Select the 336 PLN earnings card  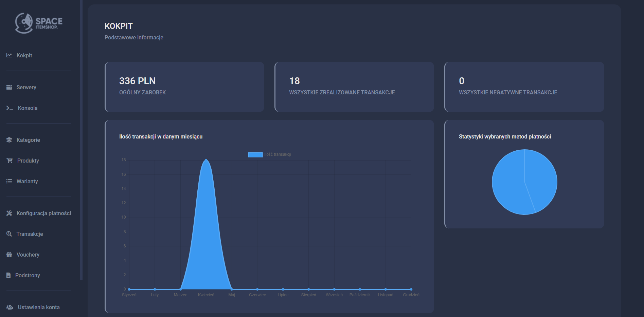click(x=184, y=87)
